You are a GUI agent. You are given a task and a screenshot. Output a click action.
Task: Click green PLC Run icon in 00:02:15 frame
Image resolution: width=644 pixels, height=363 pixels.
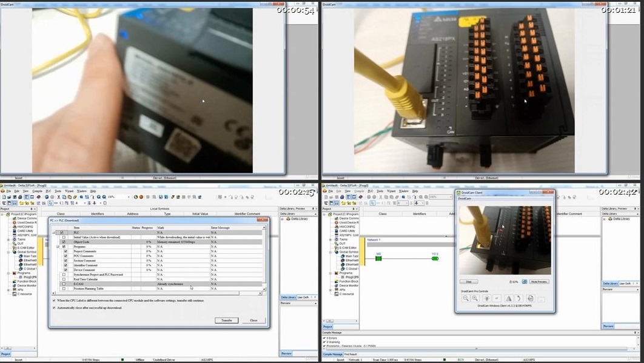(136, 197)
